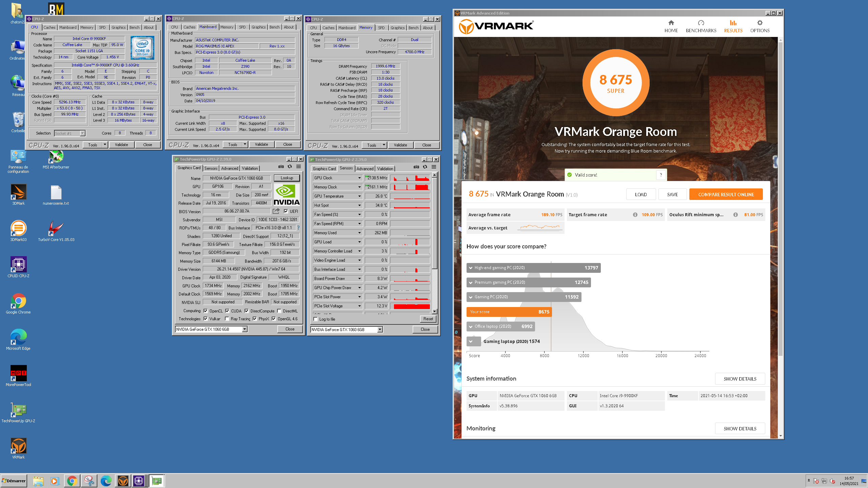Switch to SPD tab in CPU-Z Mainboard window
868x488 pixels.
[242, 27]
